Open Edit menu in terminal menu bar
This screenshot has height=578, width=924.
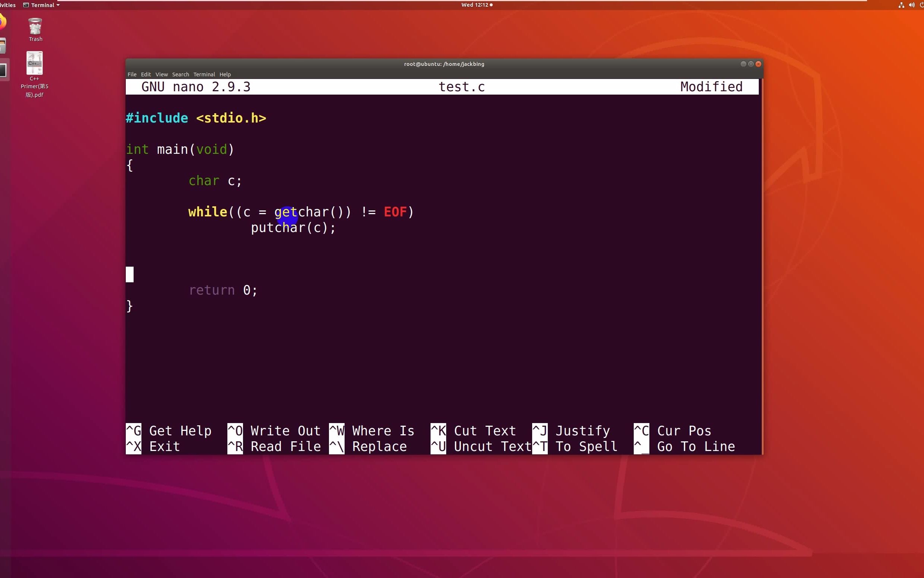145,74
